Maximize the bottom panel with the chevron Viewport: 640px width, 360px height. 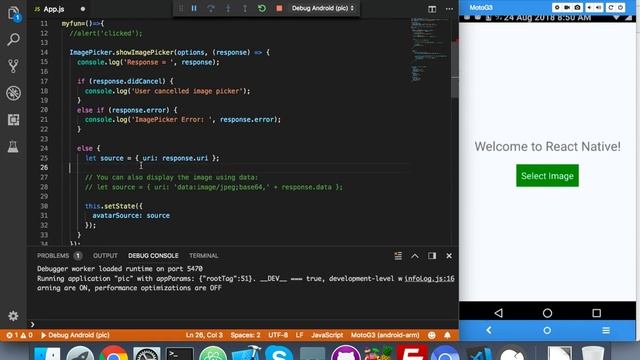(x=415, y=256)
